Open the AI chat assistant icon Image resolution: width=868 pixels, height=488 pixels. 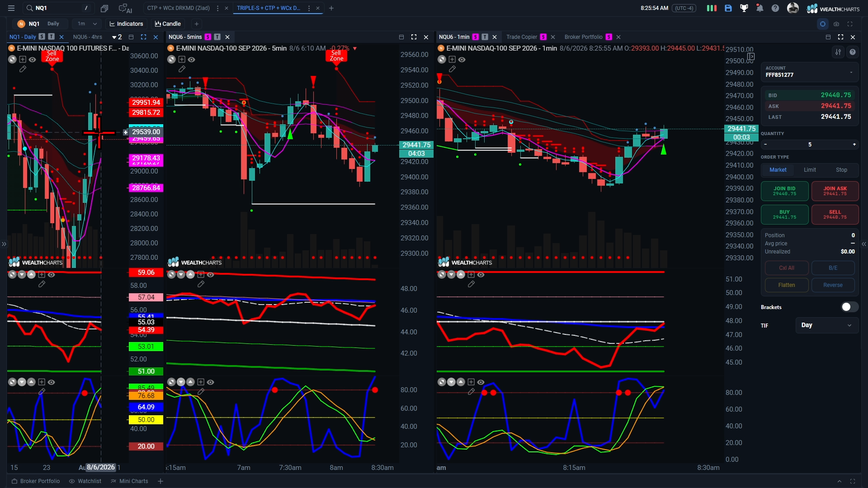pyautogui.click(x=125, y=8)
